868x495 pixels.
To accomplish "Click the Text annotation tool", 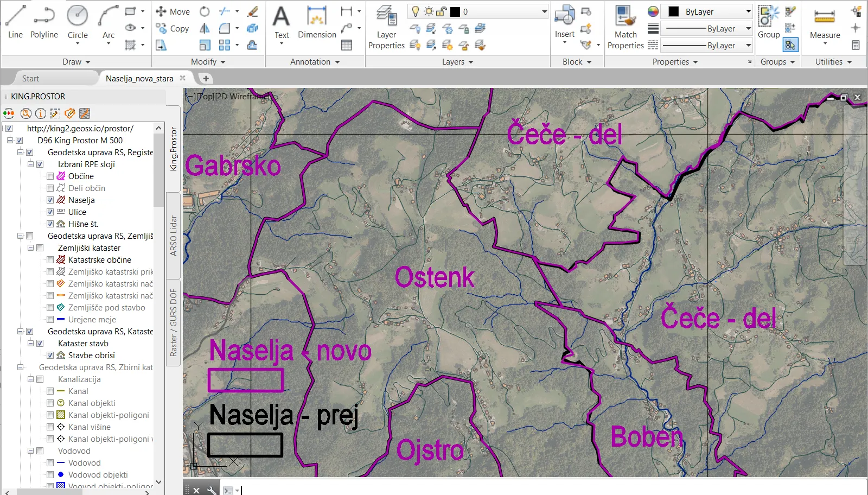I will [x=282, y=22].
